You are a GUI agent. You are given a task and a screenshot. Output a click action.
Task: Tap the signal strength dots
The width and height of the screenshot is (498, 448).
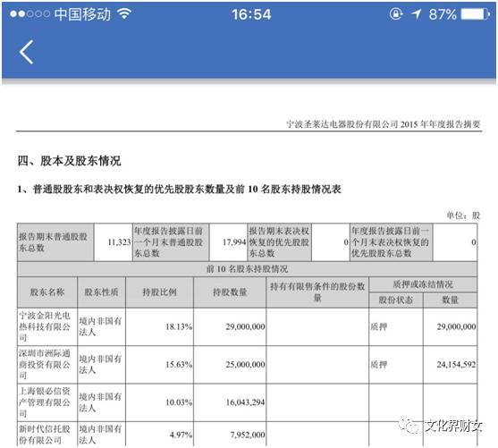[30, 14]
